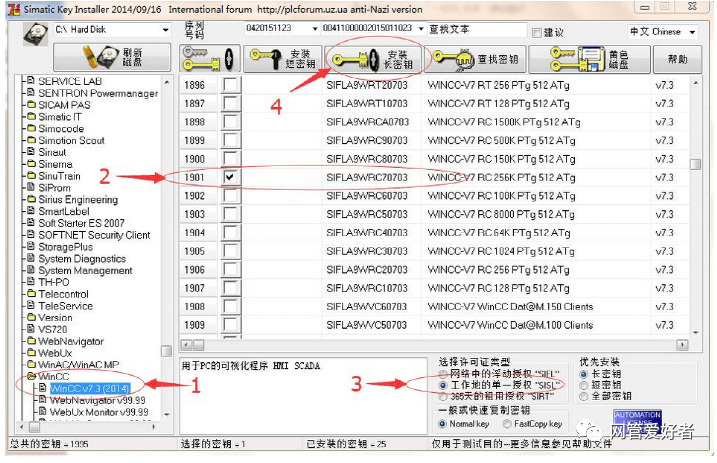
Task: Open the 0420151123 serial dropdown
Action: 315,29
